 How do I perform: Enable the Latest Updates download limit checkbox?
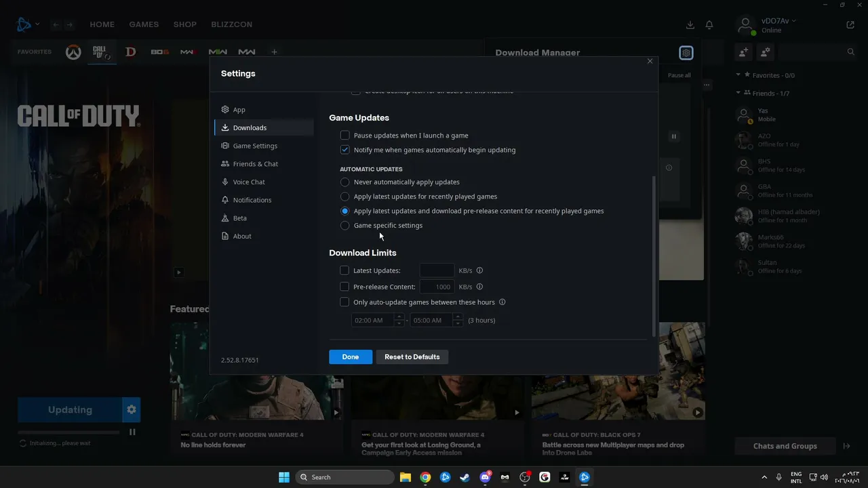pyautogui.click(x=344, y=270)
